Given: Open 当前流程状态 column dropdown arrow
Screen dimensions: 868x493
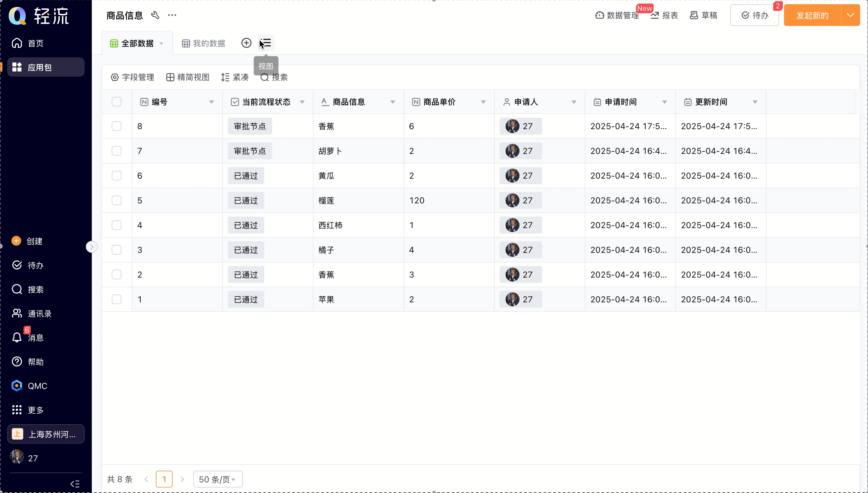Looking at the screenshot, I should click(x=302, y=102).
